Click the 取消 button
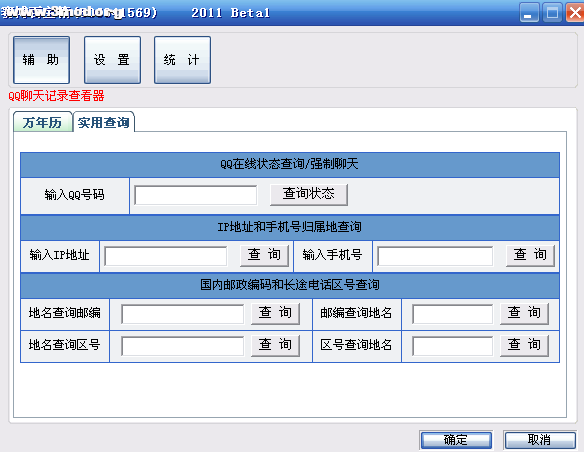584x452 pixels. point(540,440)
